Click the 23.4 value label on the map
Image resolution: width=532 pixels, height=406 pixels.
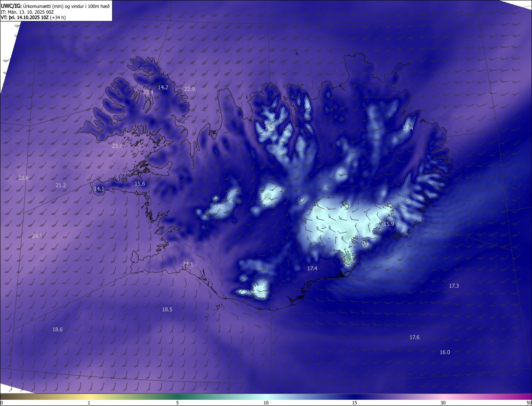tap(148, 92)
